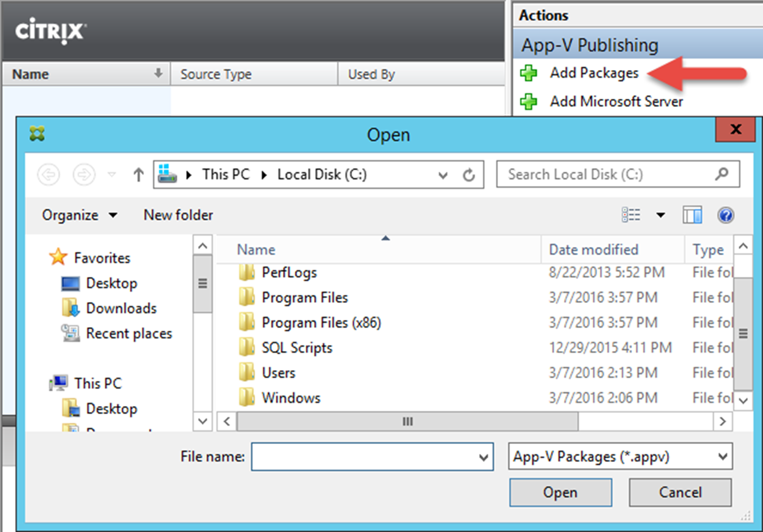This screenshot has height=532, width=763.
Task: Click Add Microsoft Server action link
Action: (x=617, y=101)
